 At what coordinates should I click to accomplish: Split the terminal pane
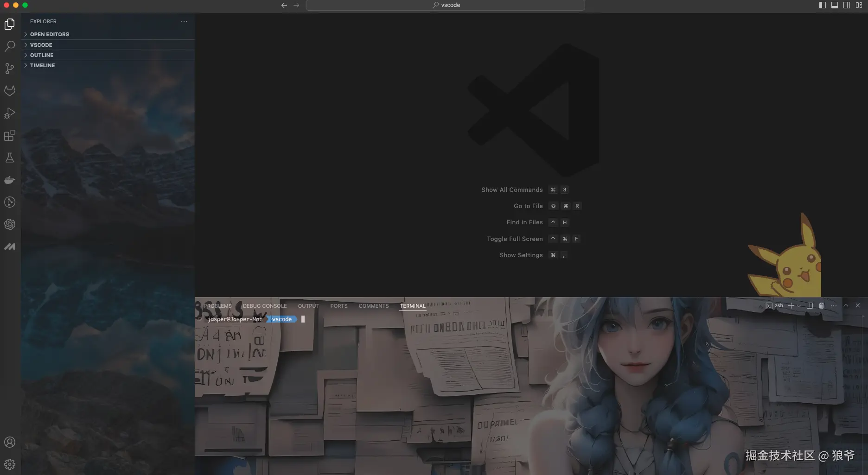(x=810, y=305)
